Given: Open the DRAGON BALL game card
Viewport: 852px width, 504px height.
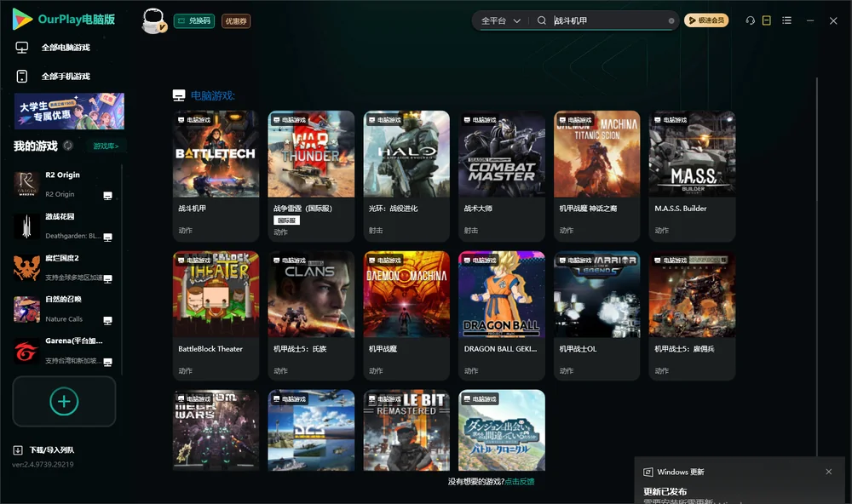Looking at the screenshot, I should pyautogui.click(x=502, y=316).
